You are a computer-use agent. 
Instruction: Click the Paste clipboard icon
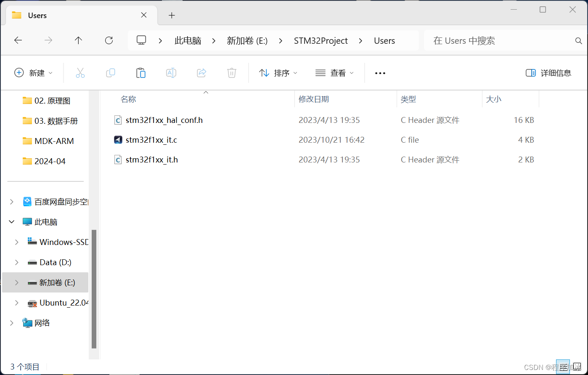141,73
